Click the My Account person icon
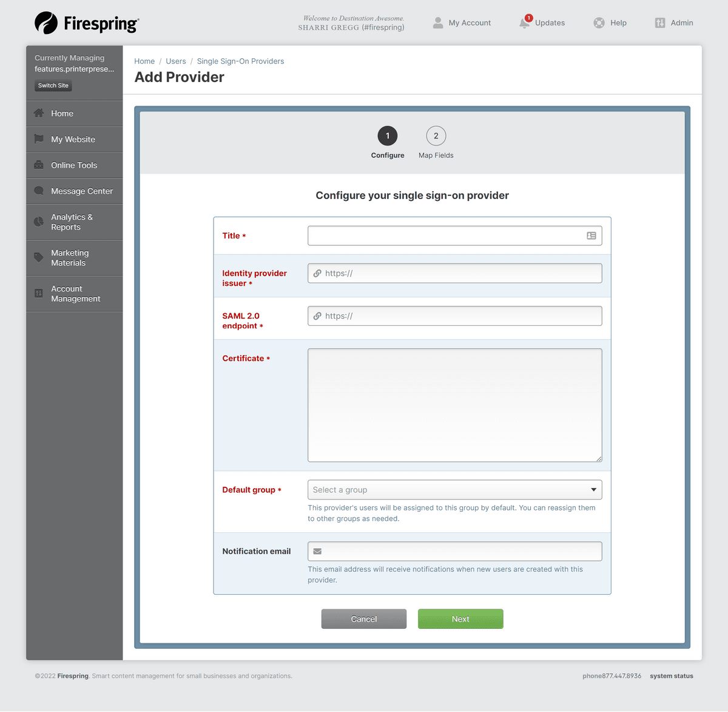The height and width of the screenshot is (712, 728). click(x=438, y=23)
